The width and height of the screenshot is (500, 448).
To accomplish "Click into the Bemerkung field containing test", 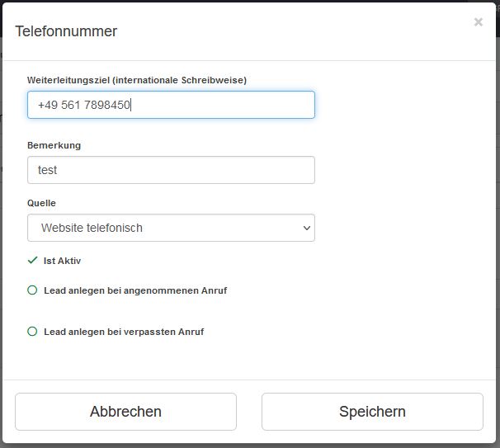I will (171, 170).
